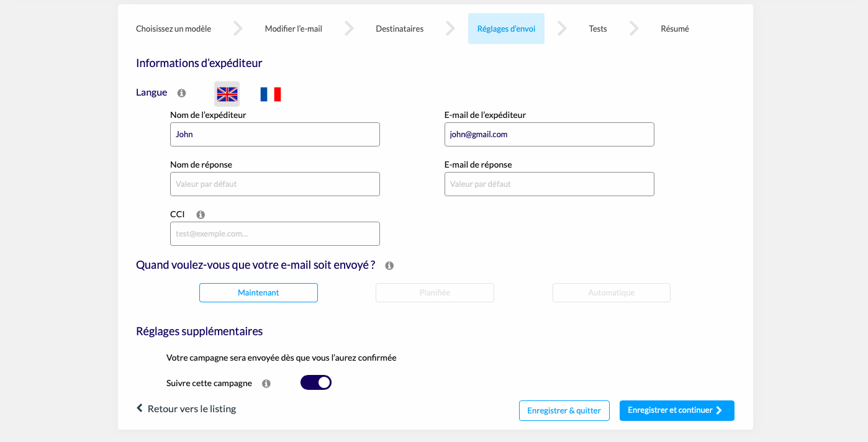Choose the Planifiée send option
This screenshot has height=442, width=868.
pyautogui.click(x=435, y=292)
